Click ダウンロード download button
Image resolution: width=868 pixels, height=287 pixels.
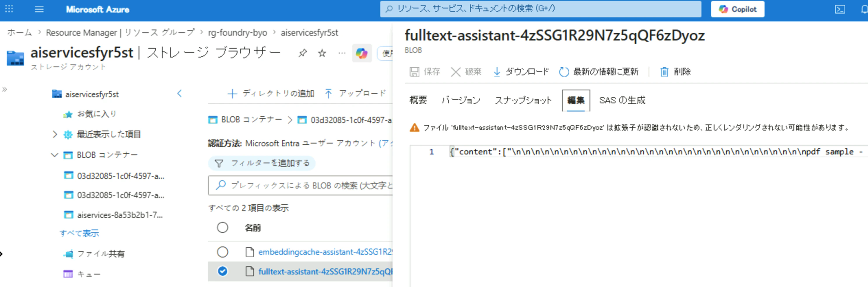(521, 71)
